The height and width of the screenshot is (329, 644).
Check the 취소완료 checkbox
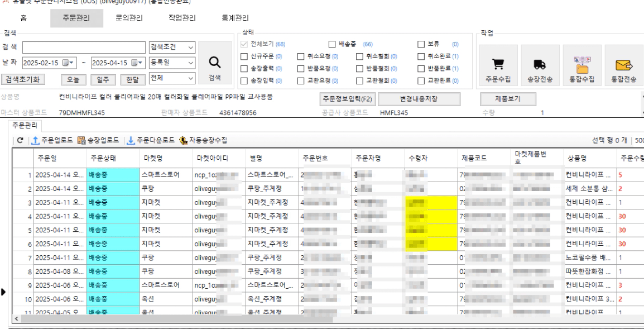421,56
